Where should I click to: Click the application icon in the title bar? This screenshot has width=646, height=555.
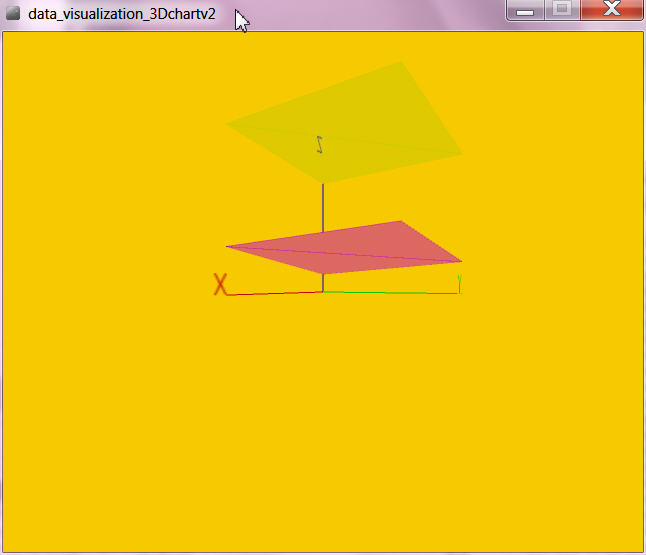(13, 13)
